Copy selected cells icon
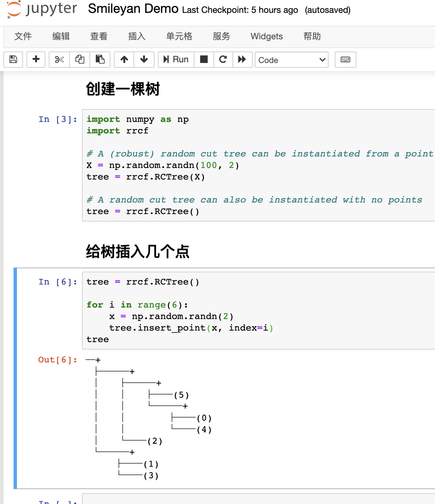The height and width of the screenshot is (504, 435). [80, 60]
